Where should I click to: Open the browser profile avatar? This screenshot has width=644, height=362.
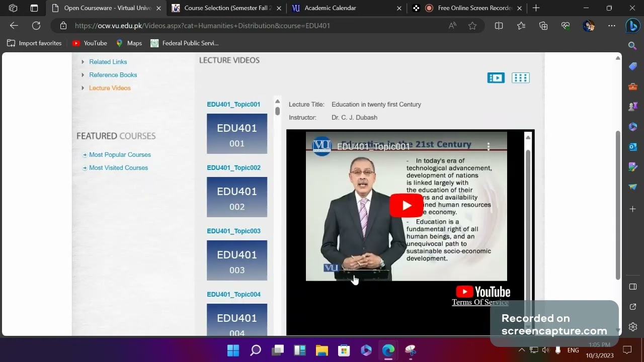pos(589,26)
